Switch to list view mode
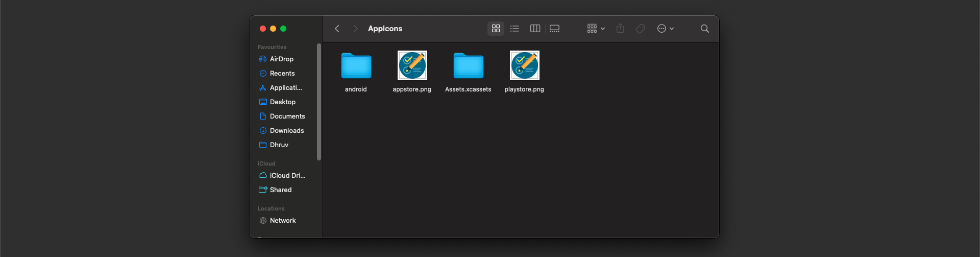 pos(514,29)
